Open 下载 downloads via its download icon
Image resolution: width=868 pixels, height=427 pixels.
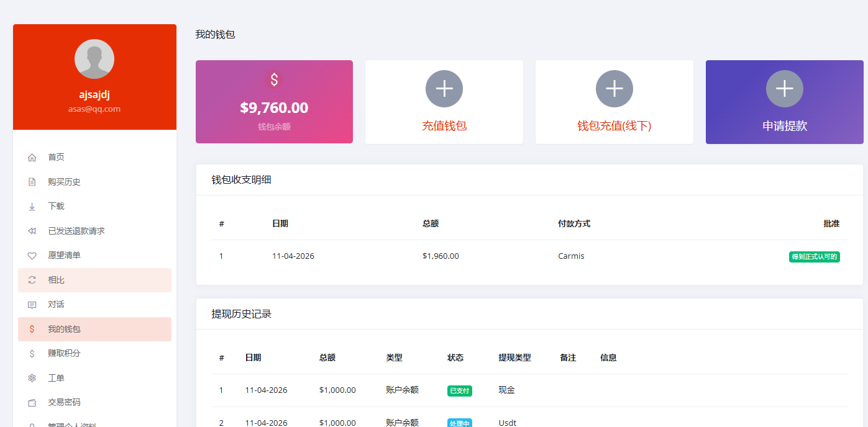click(x=32, y=206)
